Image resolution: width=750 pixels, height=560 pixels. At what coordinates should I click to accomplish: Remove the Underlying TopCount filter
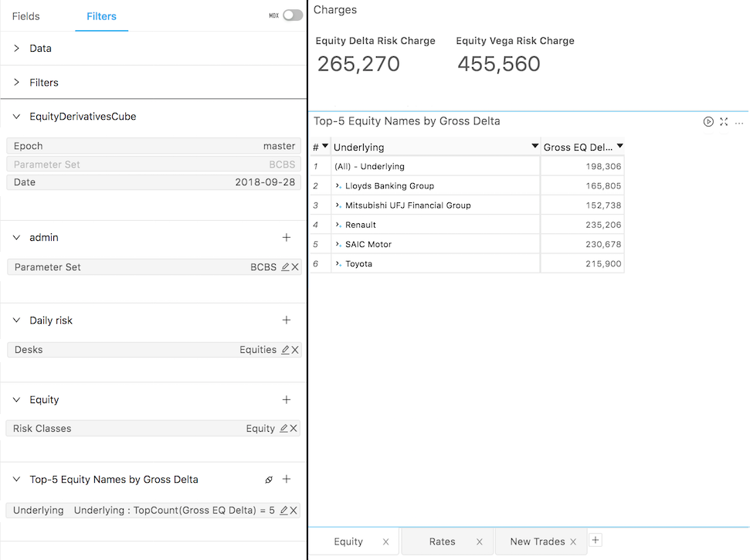point(295,511)
